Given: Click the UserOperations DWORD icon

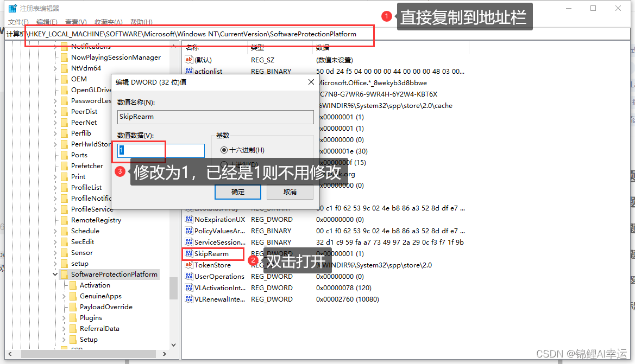Looking at the screenshot, I should (188, 276).
